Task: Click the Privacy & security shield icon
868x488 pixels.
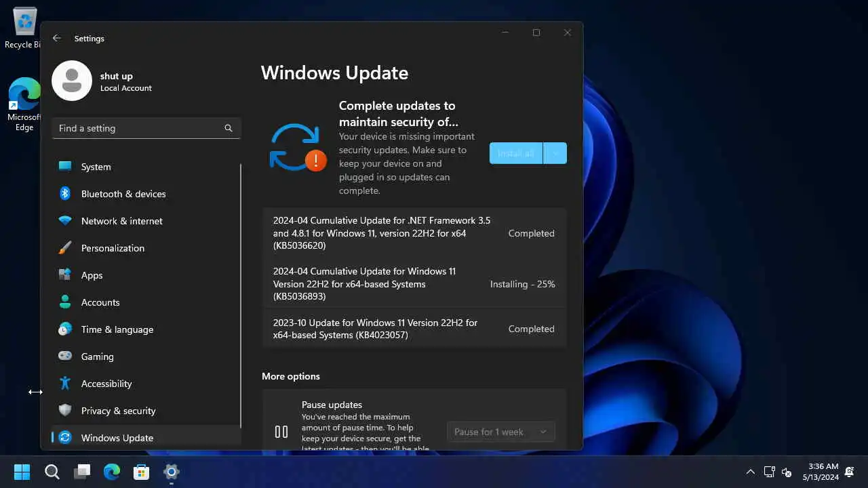Action: pyautogui.click(x=65, y=410)
